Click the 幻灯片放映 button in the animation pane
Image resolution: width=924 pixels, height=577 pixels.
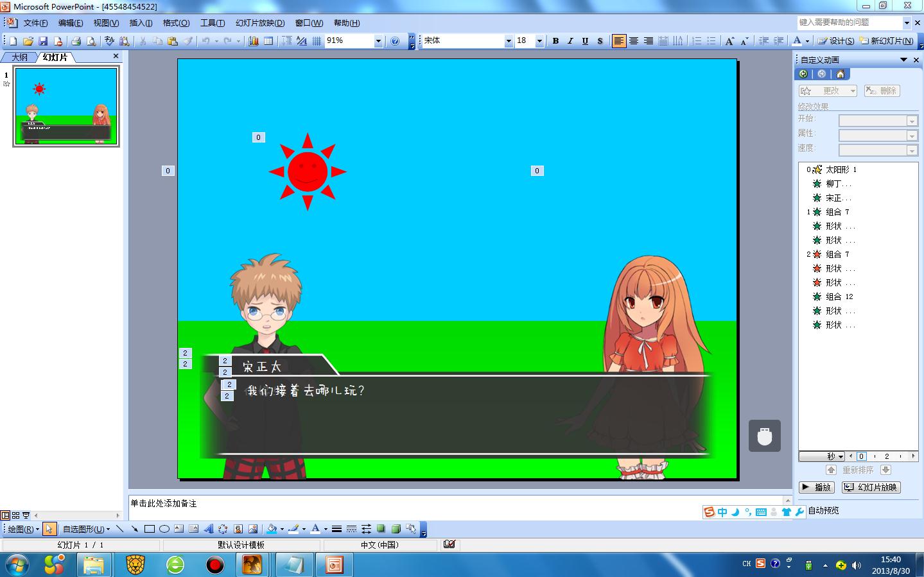coord(871,487)
